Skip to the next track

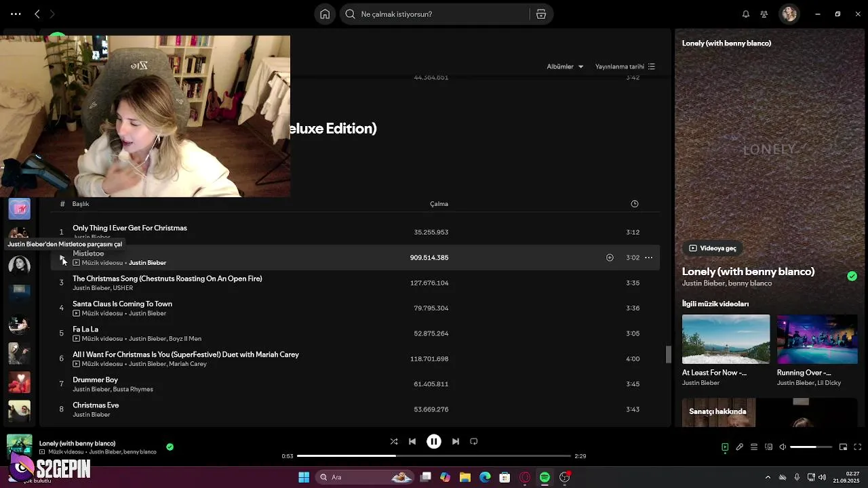(x=456, y=441)
